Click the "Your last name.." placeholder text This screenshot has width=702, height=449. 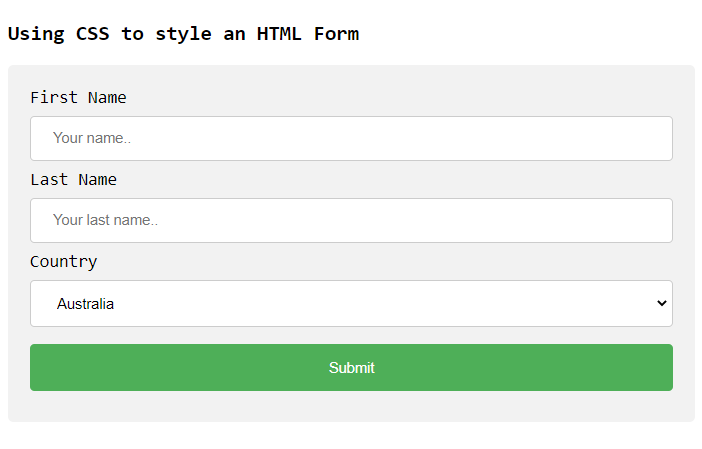click(x=105, y=220)
